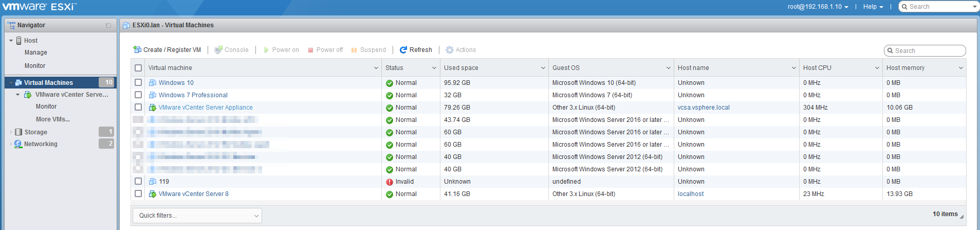Click the Refresh icon in toolbar
This screenshot has width=980, height=230.
coord(403,50)
